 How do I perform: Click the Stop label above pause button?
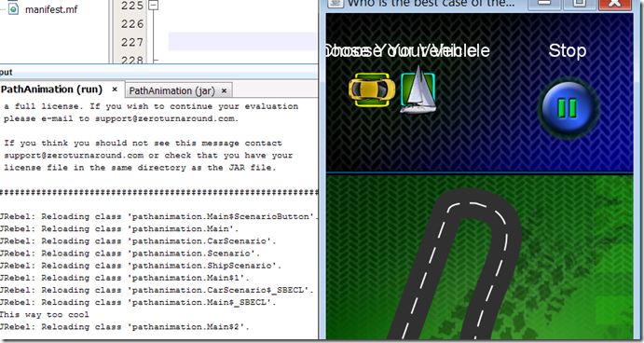(x=568, y=51)
